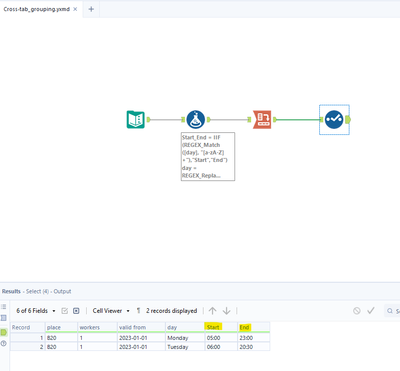Click Cross Tab tool output anchor
This screenshot has width=400, height=371.
coord(275,119)
